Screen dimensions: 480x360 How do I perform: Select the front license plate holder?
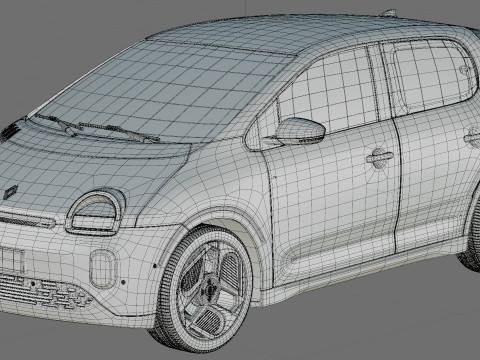pyautogui.click(x=12, y=260)
